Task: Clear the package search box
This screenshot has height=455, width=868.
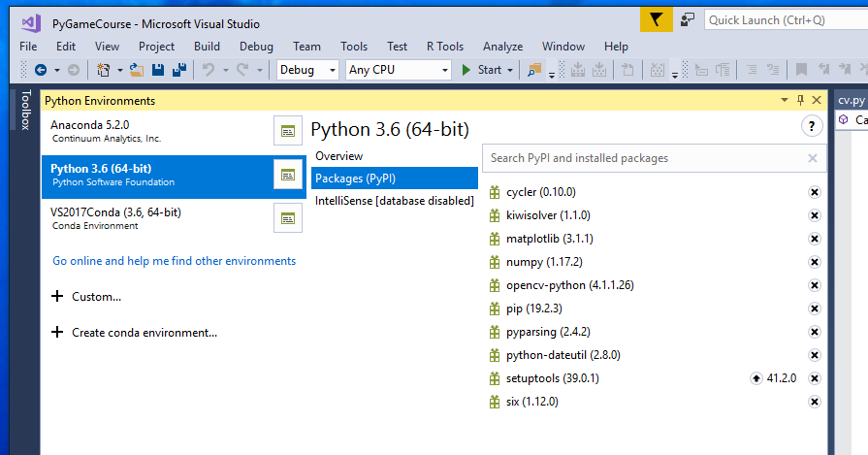Action: [812, 158]
